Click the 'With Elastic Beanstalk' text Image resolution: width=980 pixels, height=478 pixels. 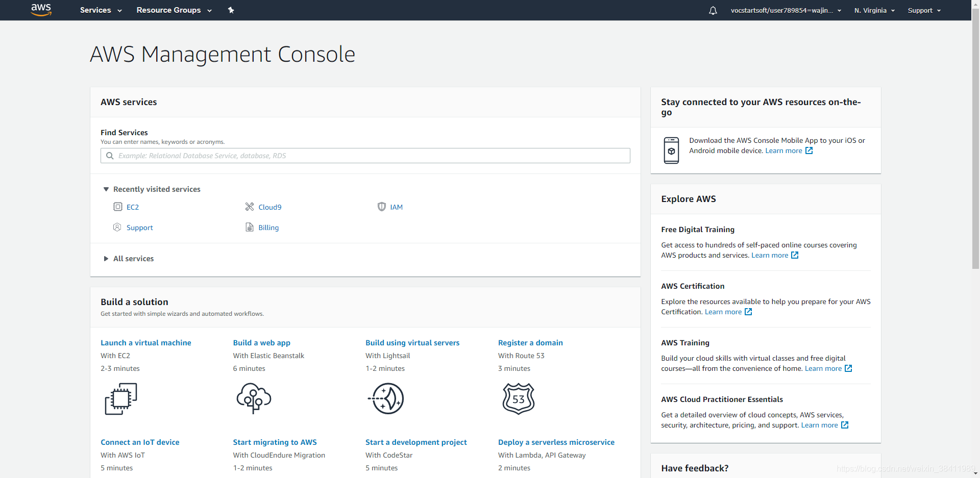click(268, 356)
